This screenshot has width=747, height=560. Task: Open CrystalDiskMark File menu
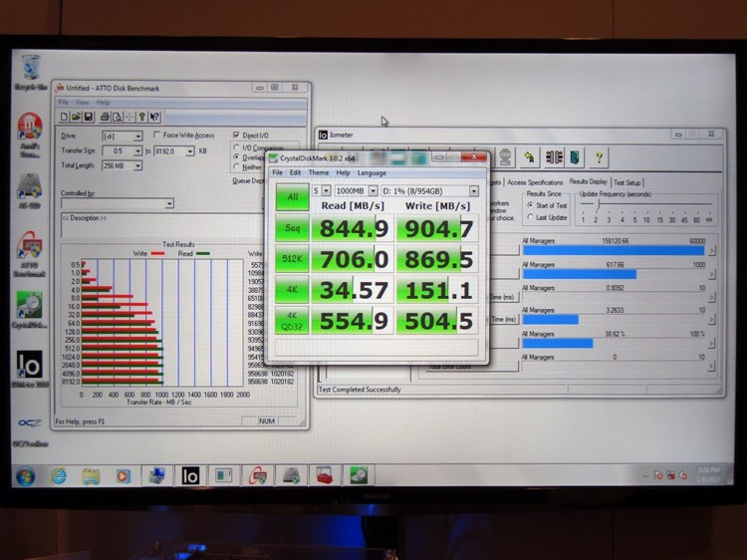[277, 172]
